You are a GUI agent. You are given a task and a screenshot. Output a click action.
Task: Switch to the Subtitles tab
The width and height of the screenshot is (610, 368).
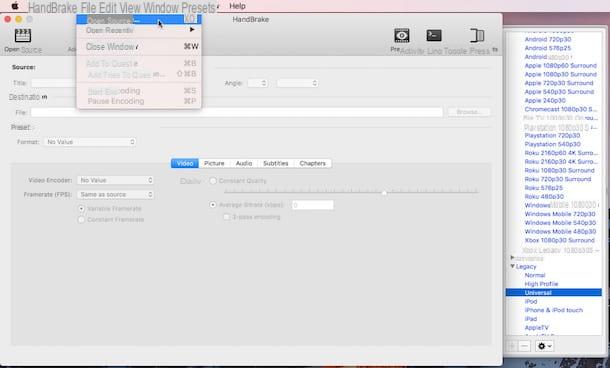[x=275, y=163]
